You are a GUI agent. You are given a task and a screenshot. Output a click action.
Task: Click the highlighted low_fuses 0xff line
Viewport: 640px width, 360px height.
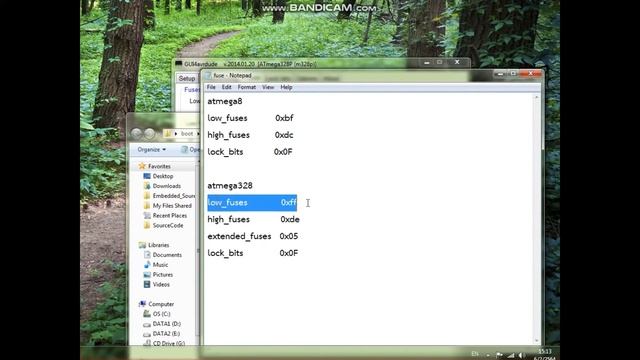pyautogui.click(x=252, y=203)
